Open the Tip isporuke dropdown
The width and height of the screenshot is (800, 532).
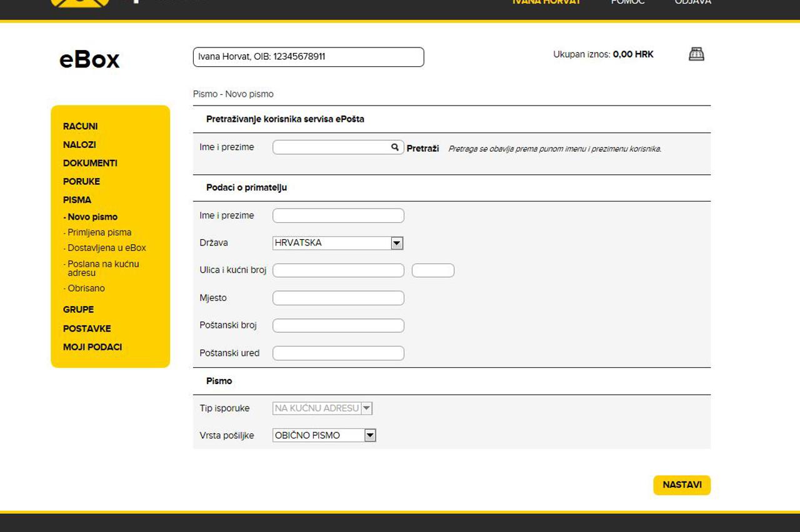coord(366,408)
